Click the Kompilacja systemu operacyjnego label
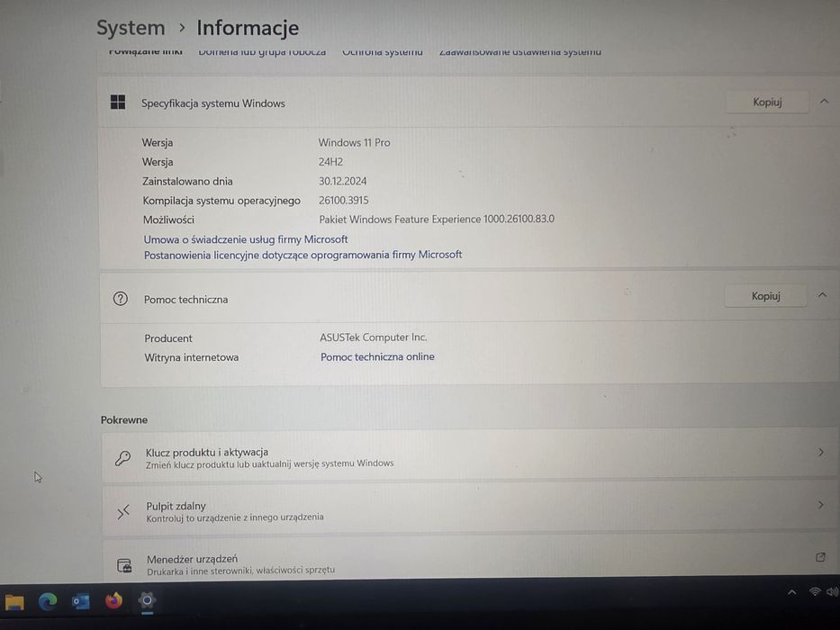Screen dimensions: 840x630 coord(221,201)
